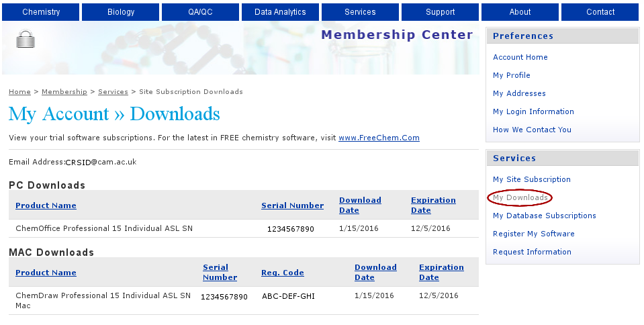Screen dimensions: 644x325
Task: Open the About menu
Action: [x=520, y=12]
